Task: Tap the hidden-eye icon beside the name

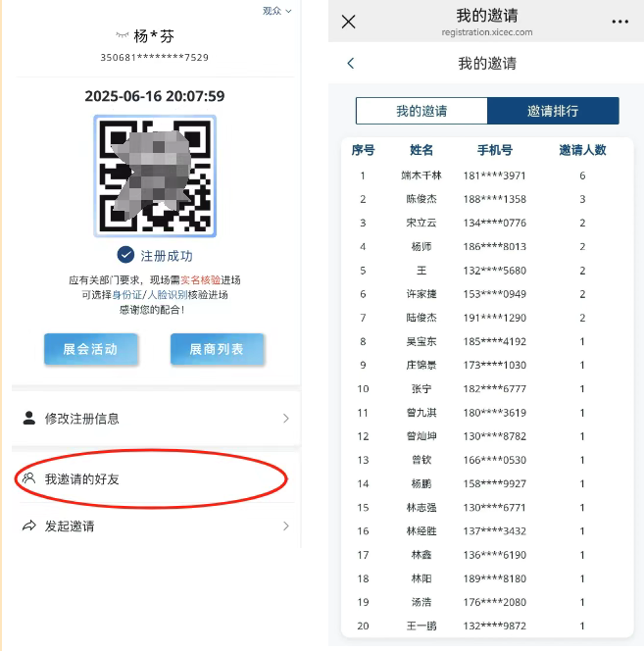Action: point(122,35)
